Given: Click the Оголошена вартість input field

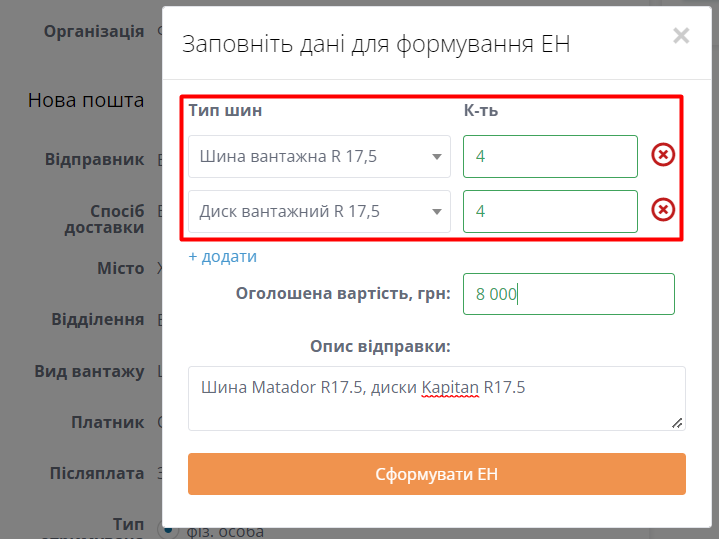Looking at the screenshot, I should pyautogui.click(x=568, y=294).
